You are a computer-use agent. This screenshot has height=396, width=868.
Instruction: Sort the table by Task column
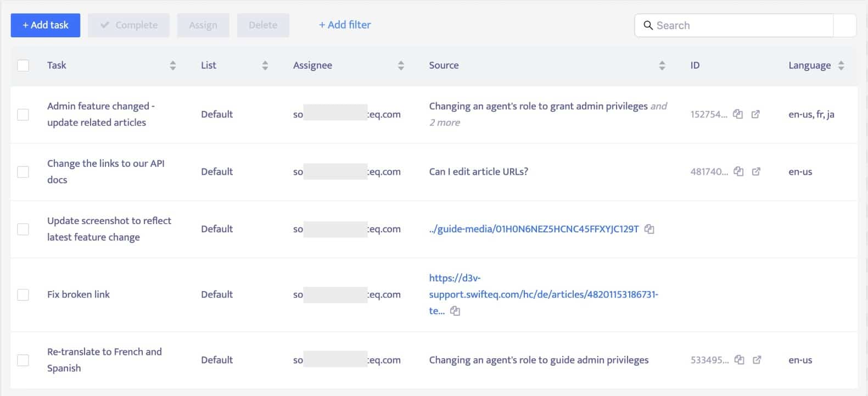(173, 65)
